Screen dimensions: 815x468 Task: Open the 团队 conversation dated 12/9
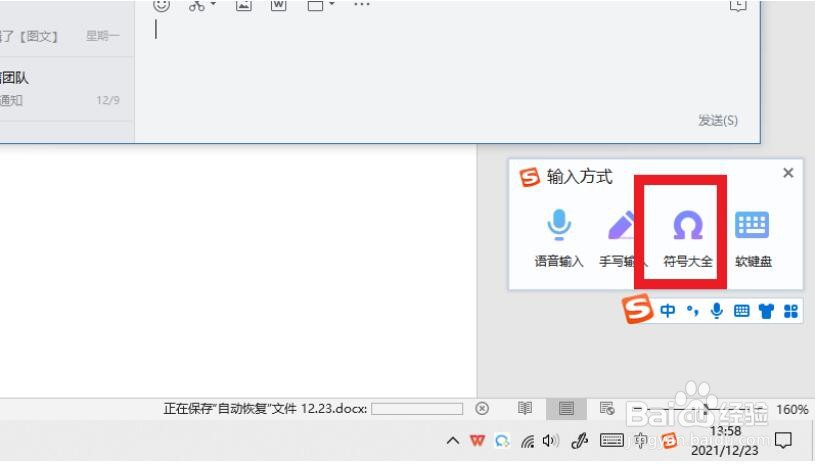click(67, 89)
